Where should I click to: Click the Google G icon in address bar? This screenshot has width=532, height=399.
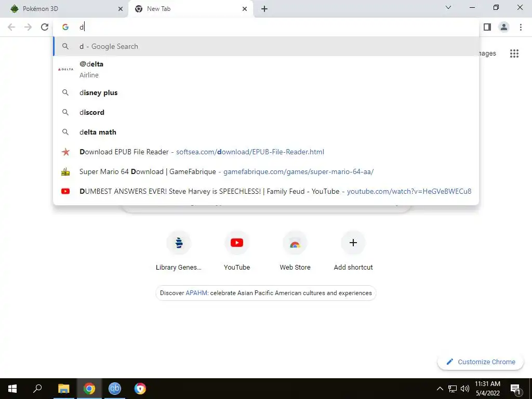point(65,27)
